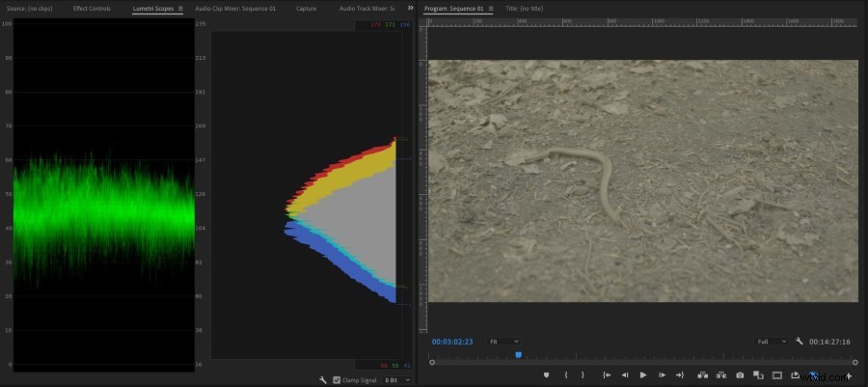Click the Lift button

tap(703, 374)
